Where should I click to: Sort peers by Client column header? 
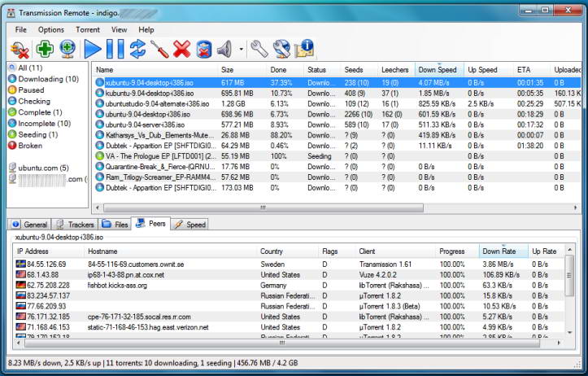(395, 251)
